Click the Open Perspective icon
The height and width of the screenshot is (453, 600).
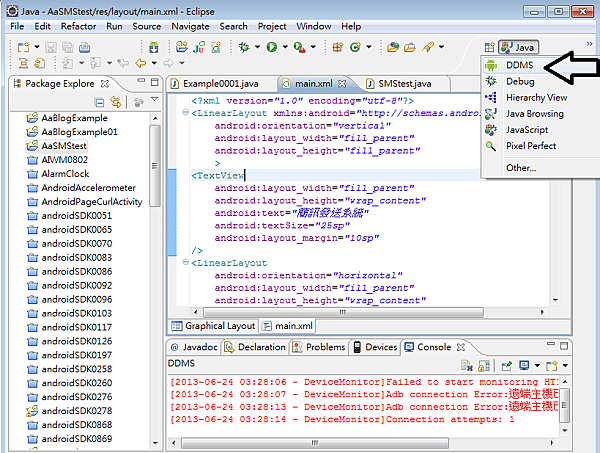click(489, 47)
